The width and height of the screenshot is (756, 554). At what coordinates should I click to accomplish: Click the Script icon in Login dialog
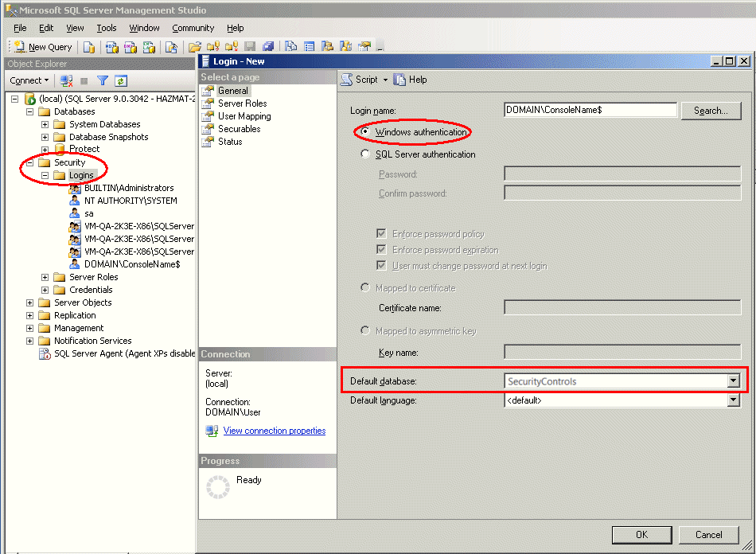347,80
